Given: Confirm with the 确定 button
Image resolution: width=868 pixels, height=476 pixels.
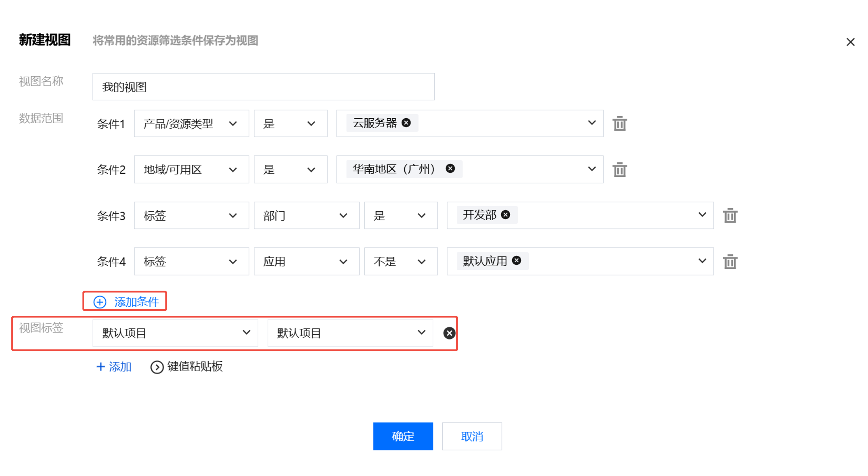Looking at the screenshot, I should coord(403,436).
